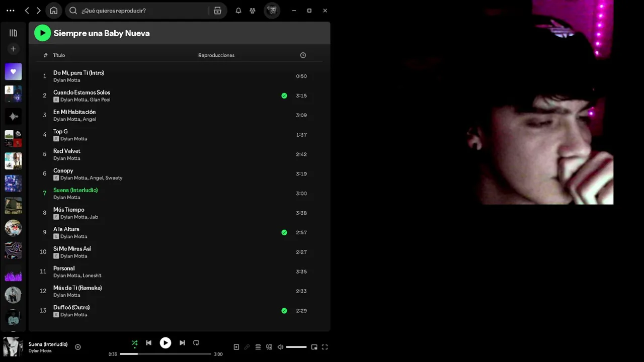Play album Siempre una Baby Nueva
This screenshot has width=644, height=362.
pyautogui.click(x=42, y=33)
